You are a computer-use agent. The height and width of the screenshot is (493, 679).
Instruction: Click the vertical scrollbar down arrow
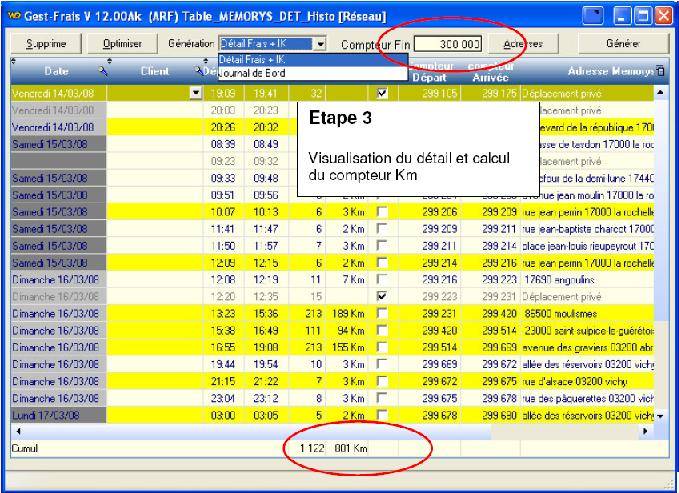click(660, 415)
